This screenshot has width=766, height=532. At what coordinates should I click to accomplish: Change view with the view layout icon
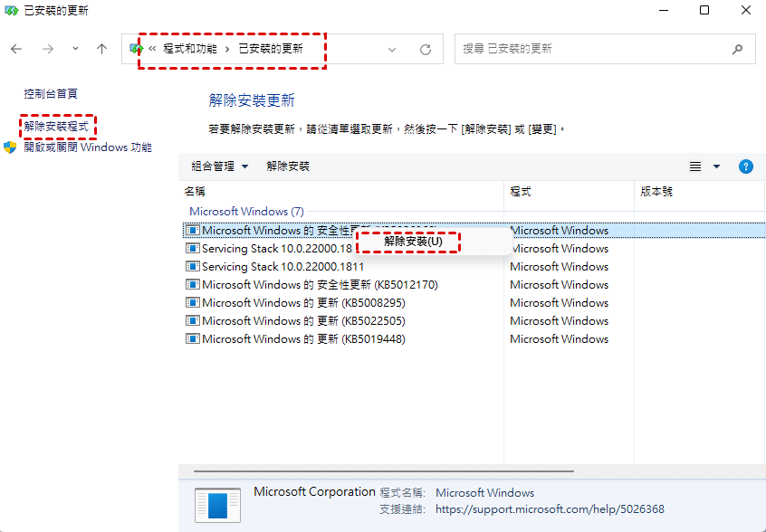point(695,166)
